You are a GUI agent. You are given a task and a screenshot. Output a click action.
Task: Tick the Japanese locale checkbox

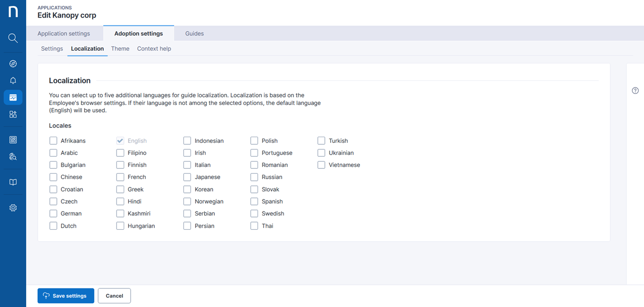click(x=187, y=177)
